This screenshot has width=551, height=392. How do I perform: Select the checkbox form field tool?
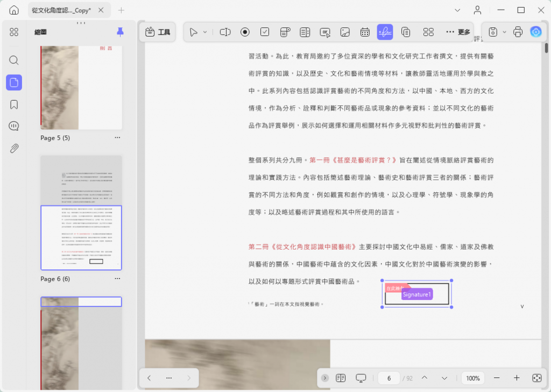coord(265,32)
